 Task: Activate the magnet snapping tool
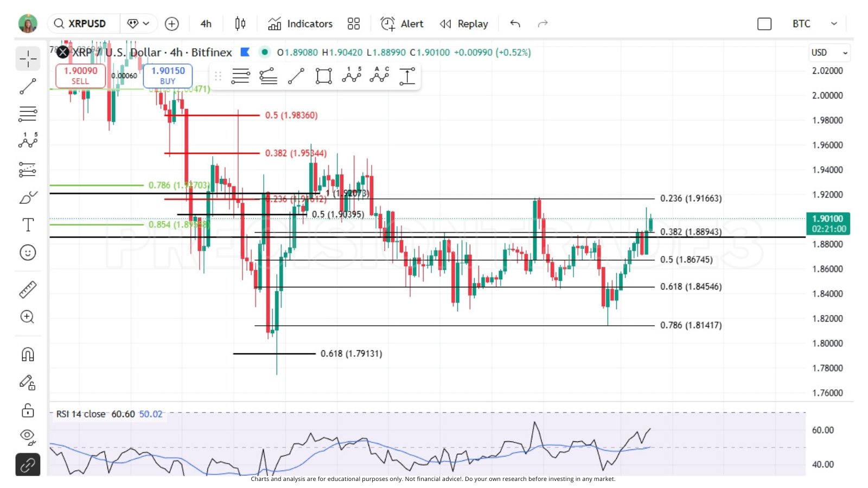[28, 354]
